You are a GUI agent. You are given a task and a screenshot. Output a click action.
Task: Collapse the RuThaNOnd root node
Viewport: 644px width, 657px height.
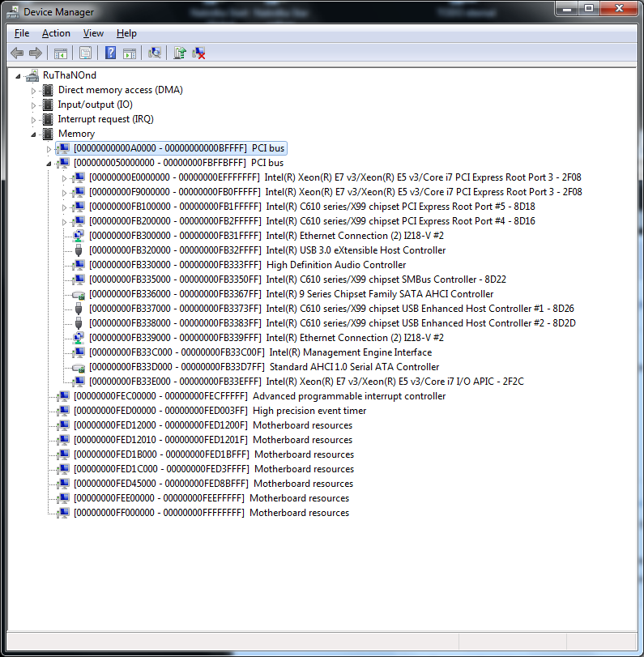click(18, 76)
